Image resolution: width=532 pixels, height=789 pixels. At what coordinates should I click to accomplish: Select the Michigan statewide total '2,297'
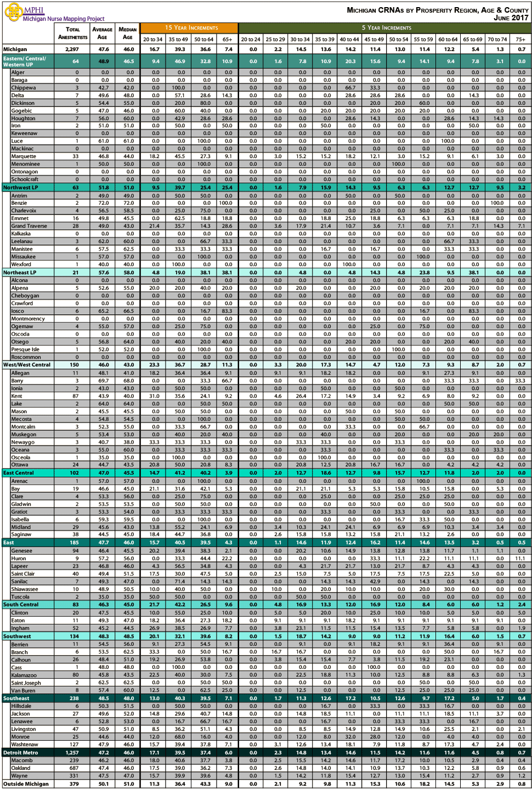72,49
